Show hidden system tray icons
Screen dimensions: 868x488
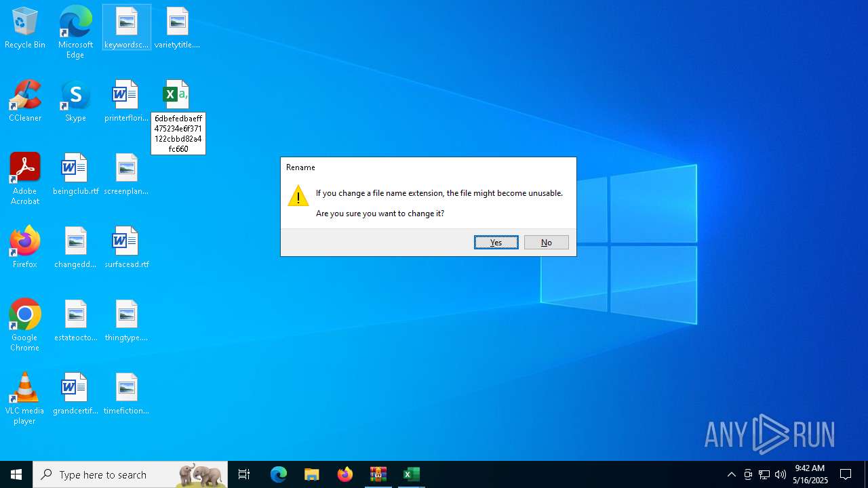[x=731, y=474]
